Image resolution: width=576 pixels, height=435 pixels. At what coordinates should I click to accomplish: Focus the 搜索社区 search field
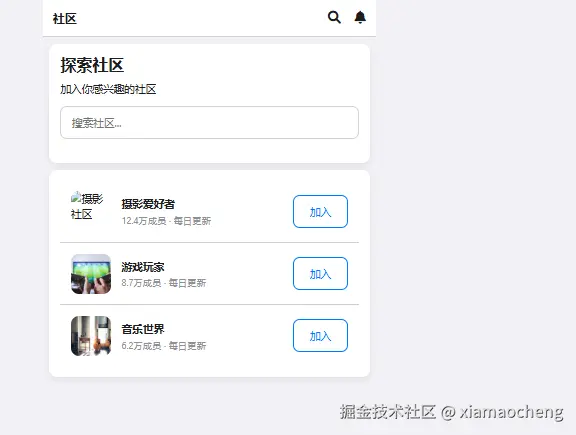pyautogui.click(x=209, y=123)
